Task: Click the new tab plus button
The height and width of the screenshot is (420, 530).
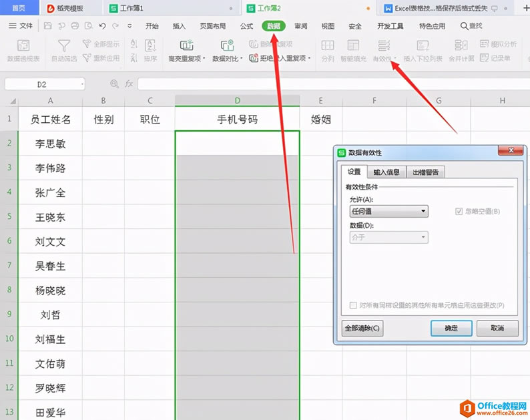Action: tap(525, 8)
